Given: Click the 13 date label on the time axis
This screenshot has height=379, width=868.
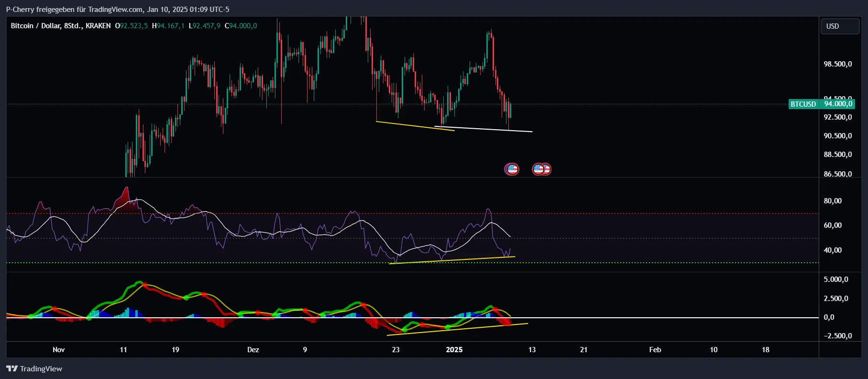Looking at the screenshot, I should (532, 350).
